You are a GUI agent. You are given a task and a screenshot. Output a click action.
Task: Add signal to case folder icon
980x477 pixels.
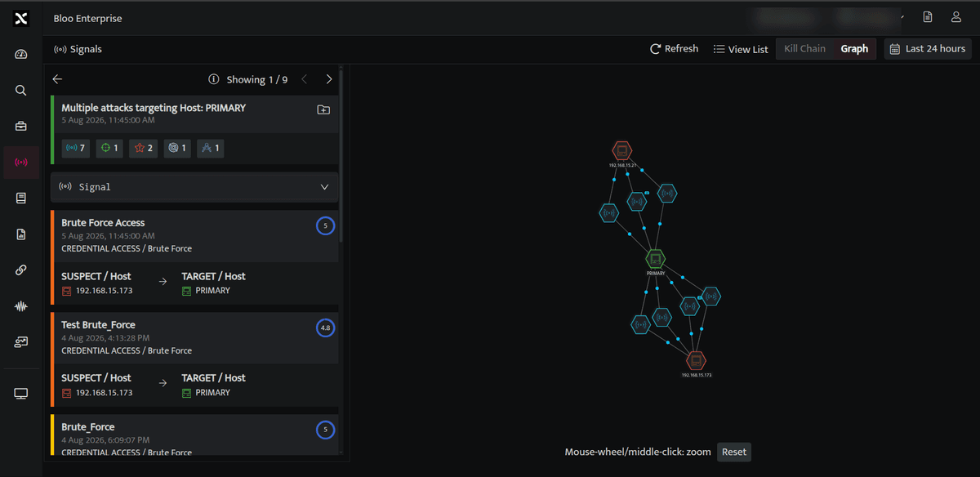coord(323,109)
